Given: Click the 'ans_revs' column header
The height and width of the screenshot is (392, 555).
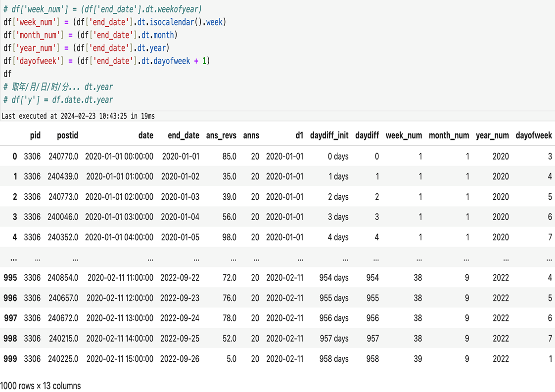Looking at the screenshot, I should coord(221,135).
